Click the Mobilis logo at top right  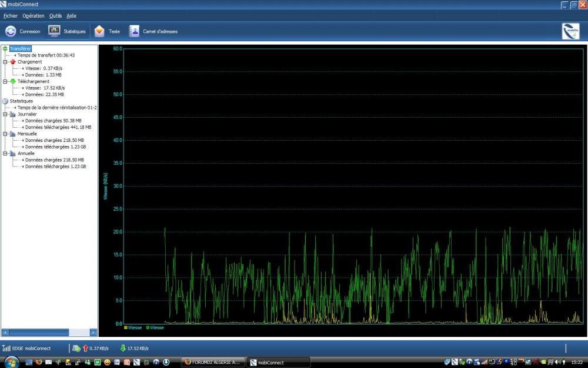click(570, 31)
